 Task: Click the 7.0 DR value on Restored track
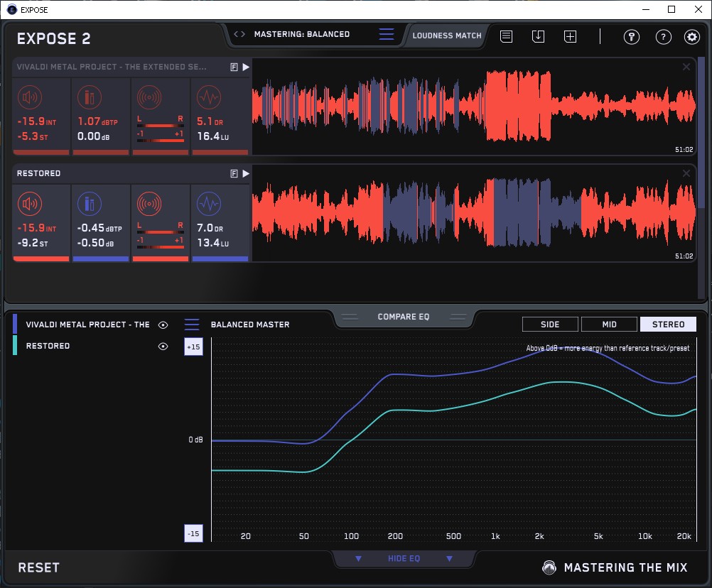pyautogui.click(x=210, y=228)
